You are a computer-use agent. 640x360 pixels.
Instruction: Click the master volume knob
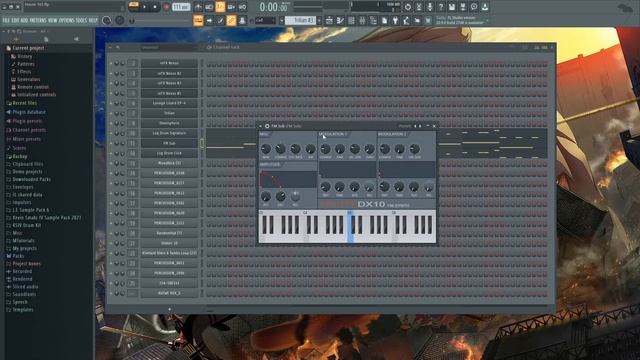pyautogui.click(x=107, y=20)
